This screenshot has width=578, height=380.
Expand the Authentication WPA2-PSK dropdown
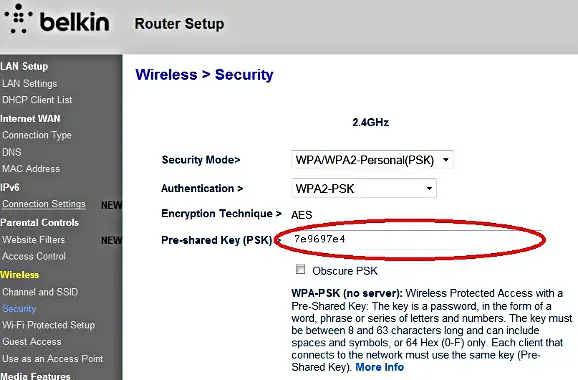click(x=364, y=188)
